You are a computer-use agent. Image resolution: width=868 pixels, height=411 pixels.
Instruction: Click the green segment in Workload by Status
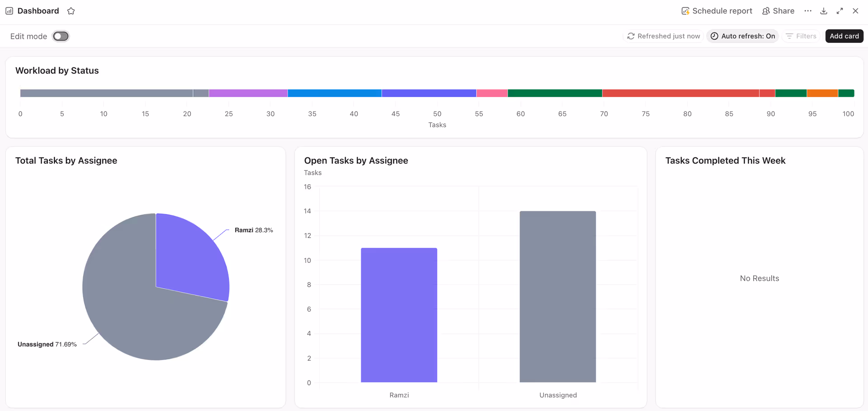[x=554, y=93]
